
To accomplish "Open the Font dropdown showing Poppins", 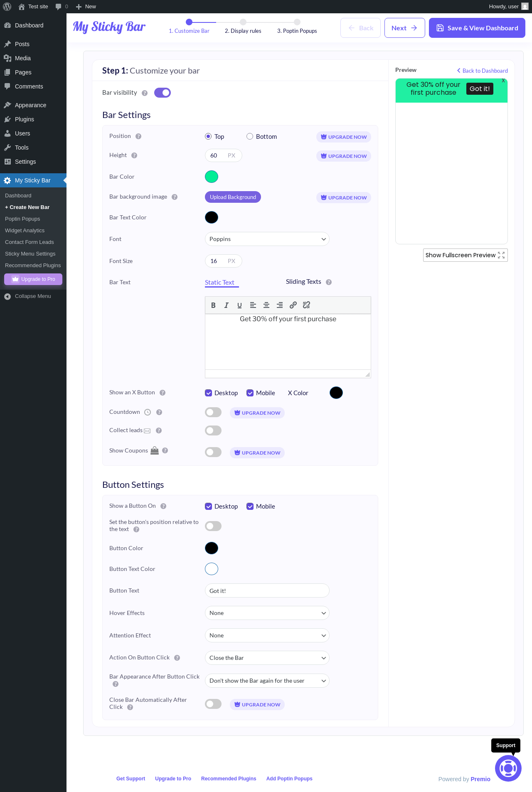I will tap(267, 239).
